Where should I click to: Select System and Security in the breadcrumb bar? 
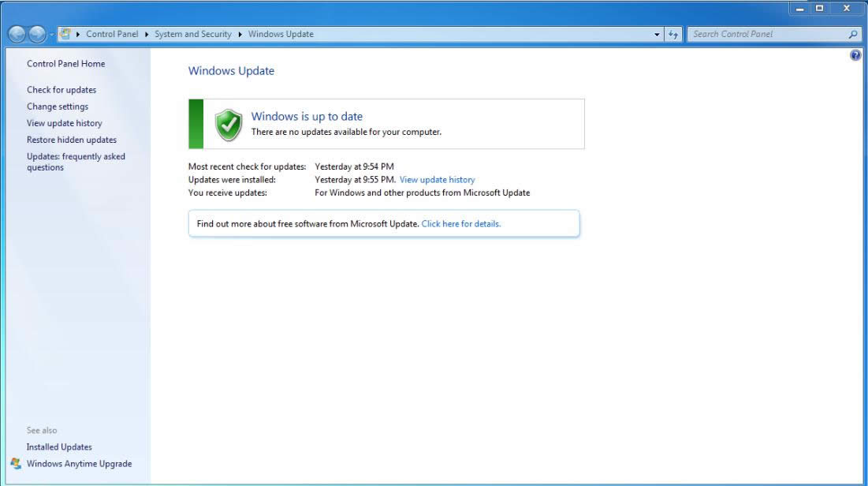pyautogui.click(x=193, y=34)
